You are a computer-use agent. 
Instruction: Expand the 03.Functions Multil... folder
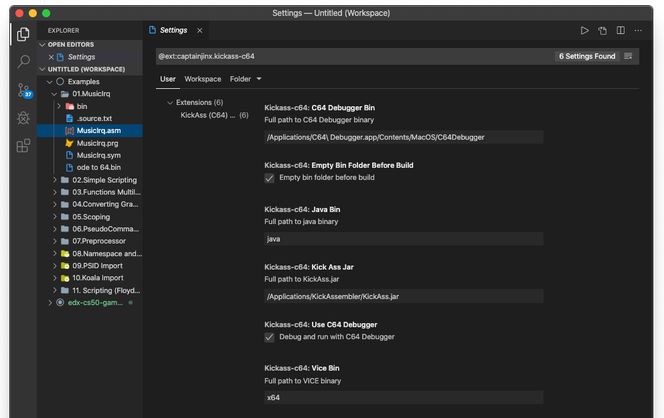tap(55, 192)
